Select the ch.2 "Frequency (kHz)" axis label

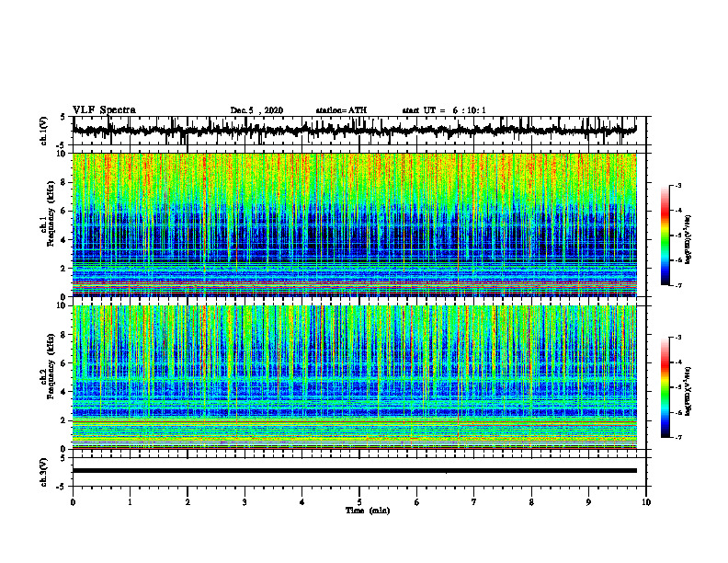click(51, 366)
